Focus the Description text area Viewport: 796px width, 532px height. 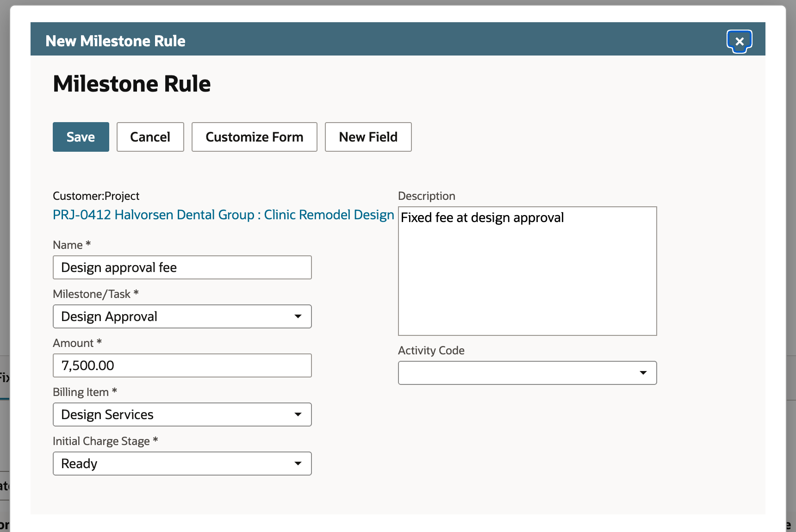pyautogui.click(x=528, y=271)
